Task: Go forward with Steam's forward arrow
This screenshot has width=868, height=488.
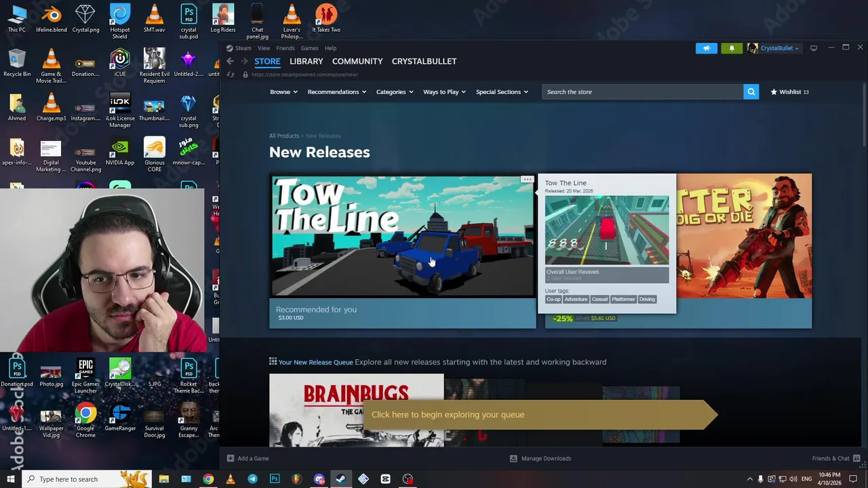Action: click(244, 61)
